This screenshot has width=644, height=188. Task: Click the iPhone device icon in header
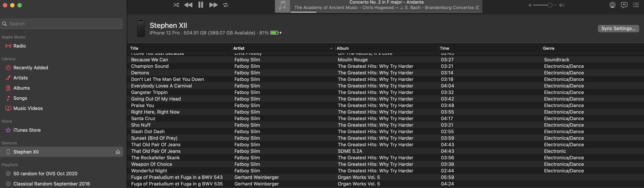(141, 28)
